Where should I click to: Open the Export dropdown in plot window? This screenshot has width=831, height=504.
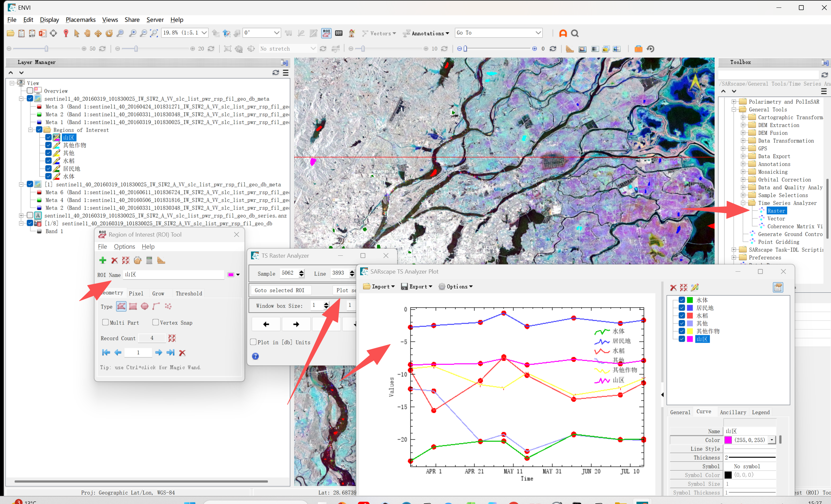point(417,287)
